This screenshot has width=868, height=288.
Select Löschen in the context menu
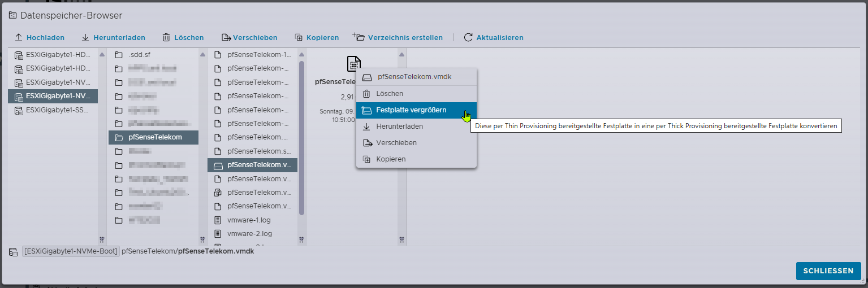click(x=390, y=94)
